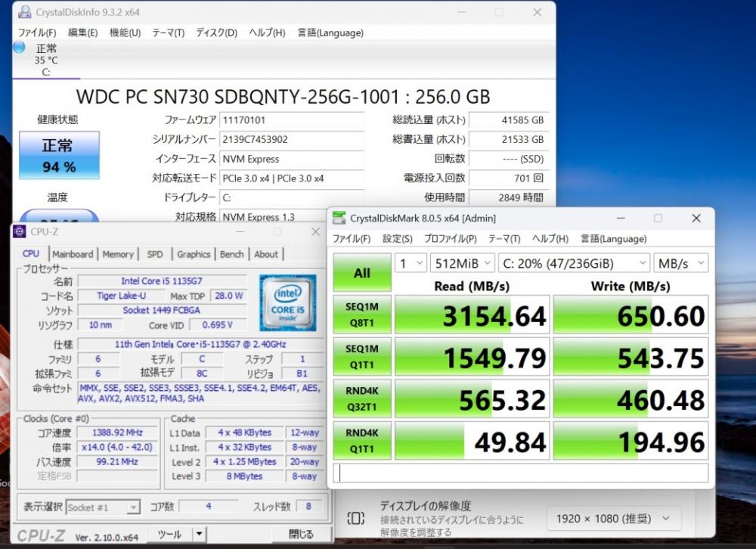Screen dimensions: 756x549
Task: Switch to the Bench tab in CPU-Z
Action: pos(232,254)
